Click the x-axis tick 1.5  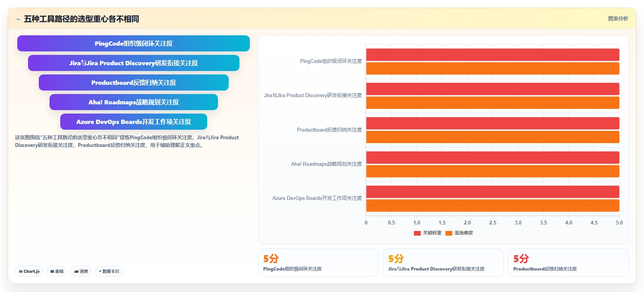coord(442,223)
